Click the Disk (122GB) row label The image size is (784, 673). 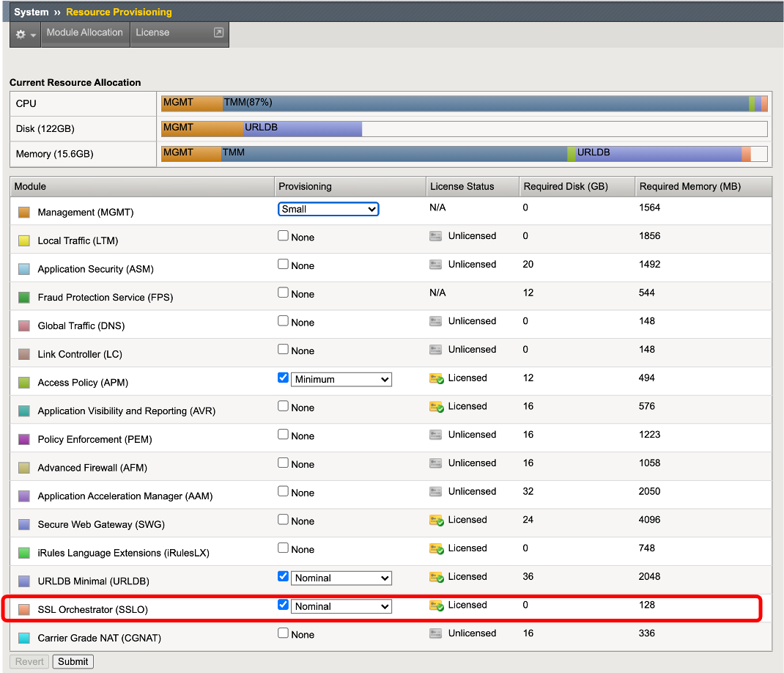pyautogui.click(x=45, y=128)
